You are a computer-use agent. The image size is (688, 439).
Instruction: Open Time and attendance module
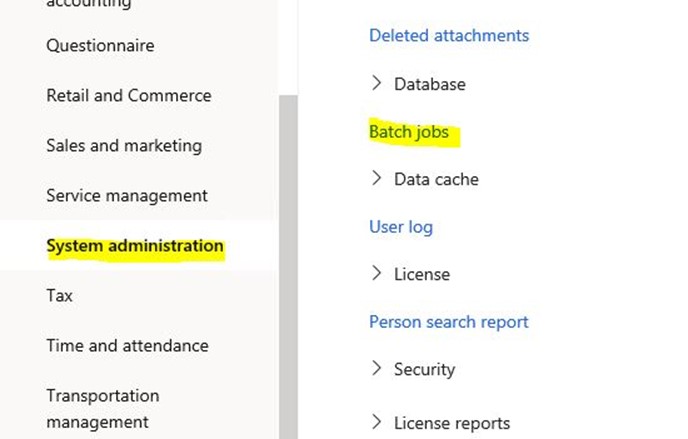coord(127,346)
